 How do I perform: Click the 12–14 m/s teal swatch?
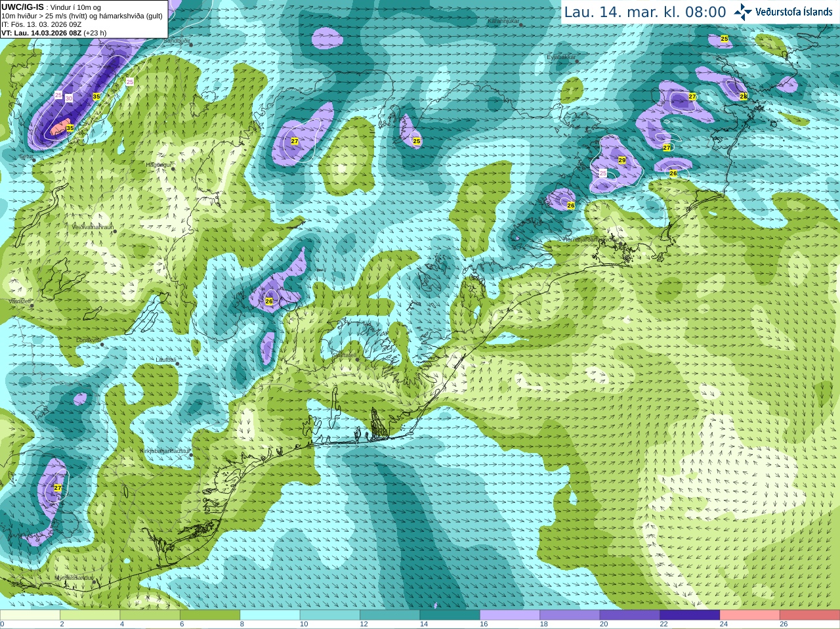click(390, 615)
